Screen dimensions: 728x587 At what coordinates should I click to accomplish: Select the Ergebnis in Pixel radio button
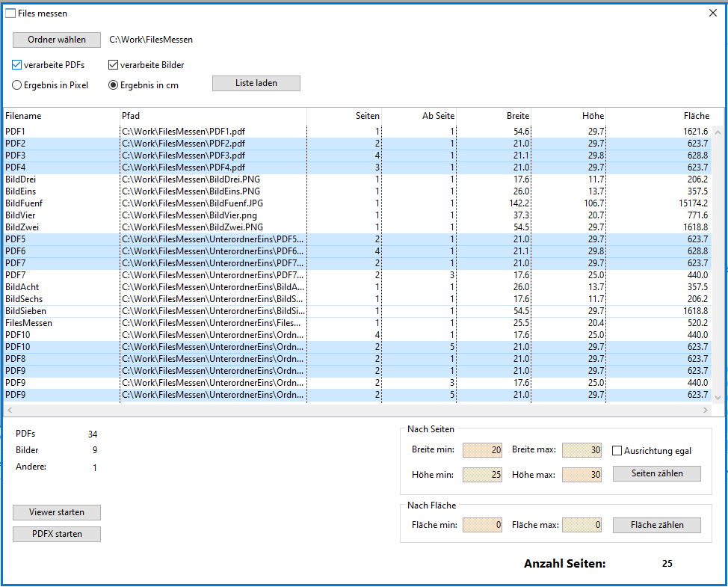click(17, 85)
